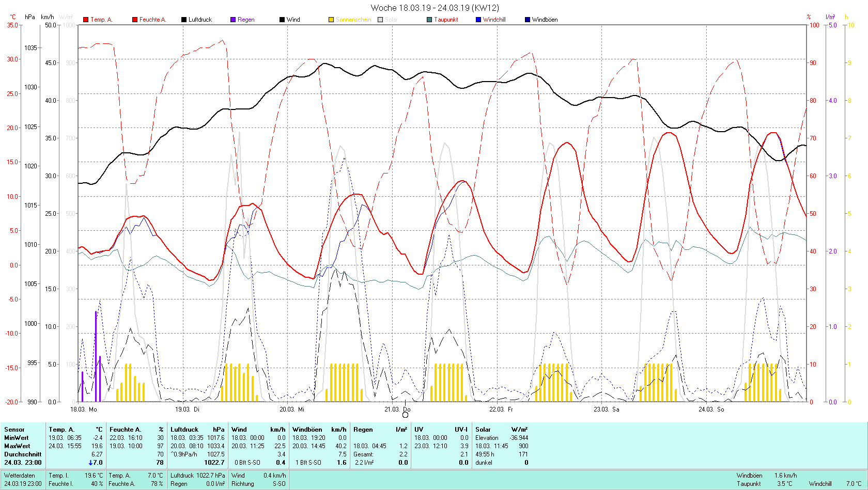This screenshot has width=868, height=490.
Task: Click the Elevation label in Solar column
Action: [x=487, y=438]
